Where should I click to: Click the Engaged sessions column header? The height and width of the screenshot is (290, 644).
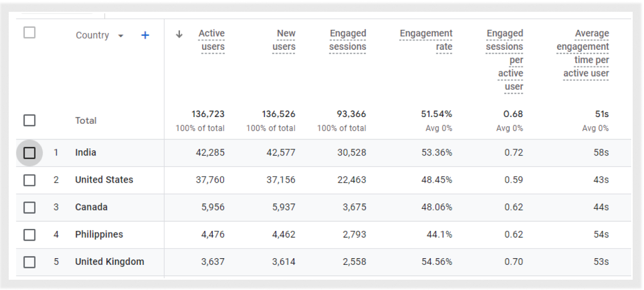[x=348, y=40]
